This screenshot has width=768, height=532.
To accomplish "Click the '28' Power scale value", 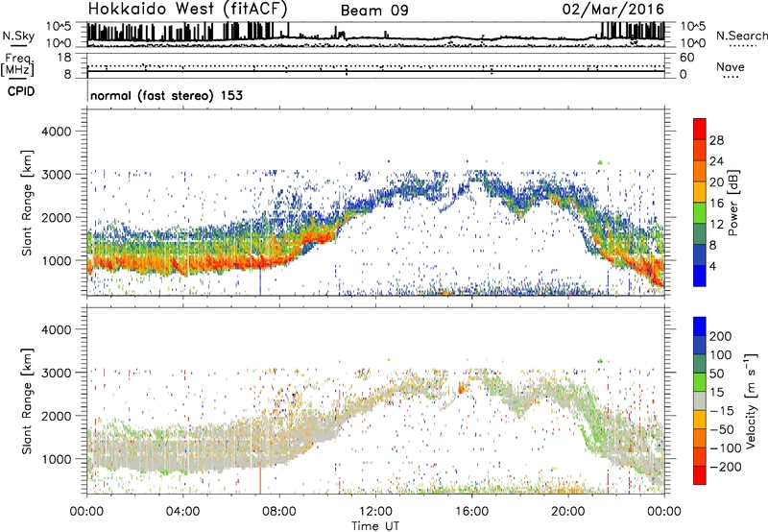I will 716,140.
